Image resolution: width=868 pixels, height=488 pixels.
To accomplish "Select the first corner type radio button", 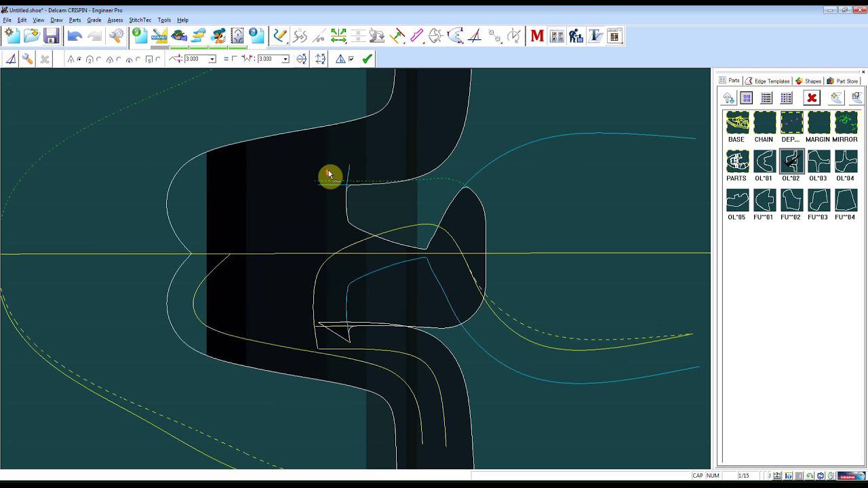I will point(79,60).
